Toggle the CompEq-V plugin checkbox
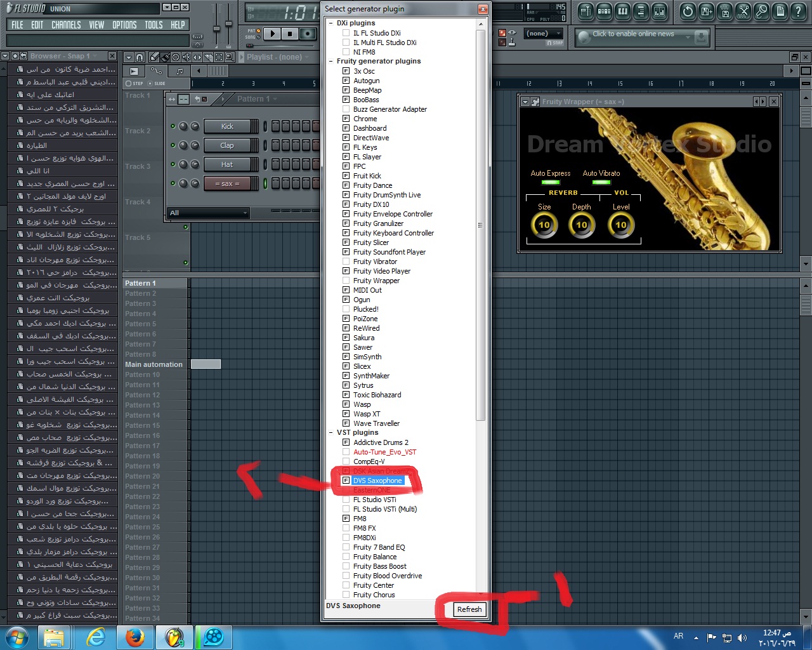 (346, 461)
